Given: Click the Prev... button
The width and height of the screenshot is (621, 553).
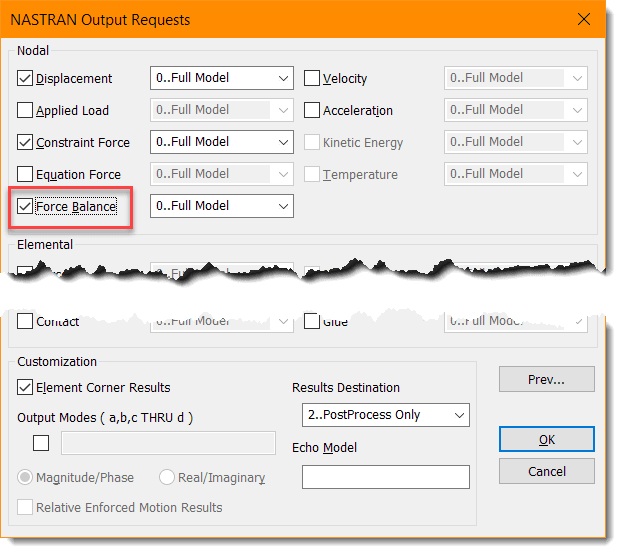Looking at the screenshot, I should click(x=547, y=379).
